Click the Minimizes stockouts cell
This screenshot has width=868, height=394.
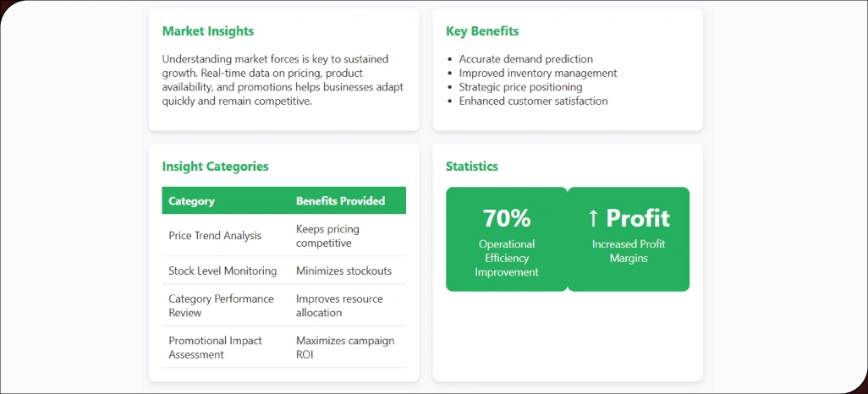pos(343,271)
